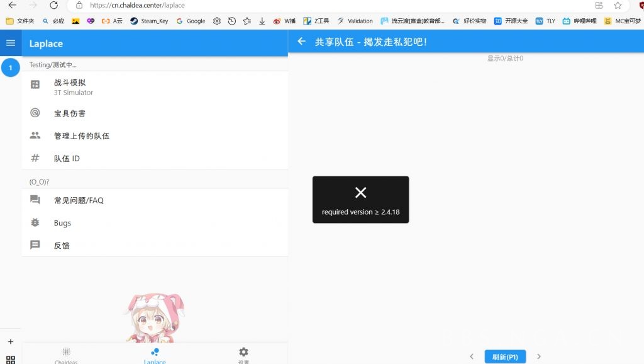Open the sidebar hamburger menu
Screen dimensions: 644x364
[x=10, y=43]
